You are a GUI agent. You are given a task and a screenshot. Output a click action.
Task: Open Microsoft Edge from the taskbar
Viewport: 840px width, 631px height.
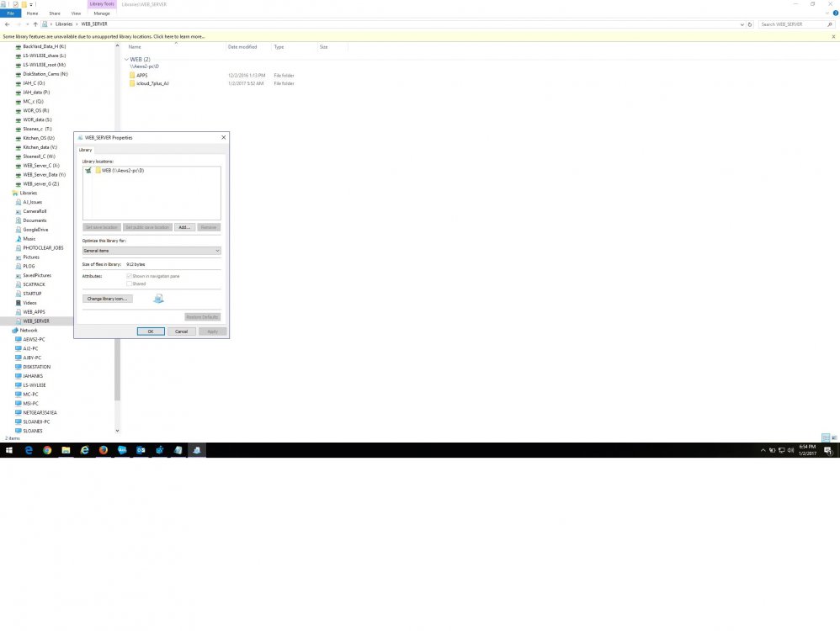coord(28,450)
